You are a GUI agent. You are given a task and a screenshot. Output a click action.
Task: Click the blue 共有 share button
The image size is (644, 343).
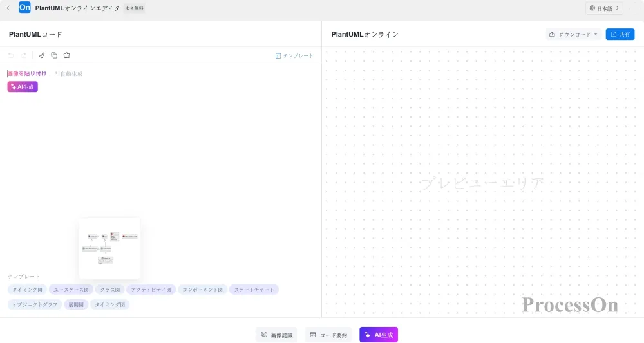pyautogui.click(x=620, y=35)
